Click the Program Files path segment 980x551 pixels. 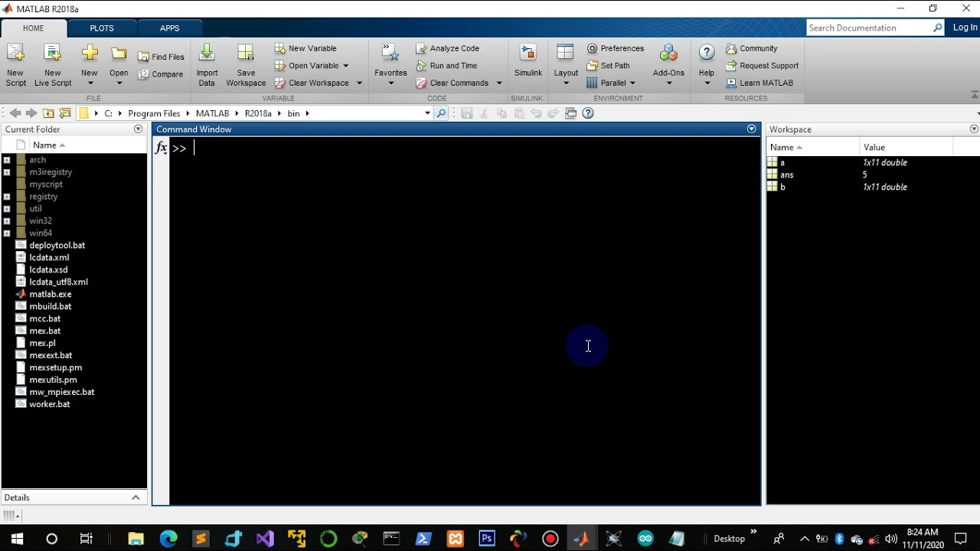[154, 113]
